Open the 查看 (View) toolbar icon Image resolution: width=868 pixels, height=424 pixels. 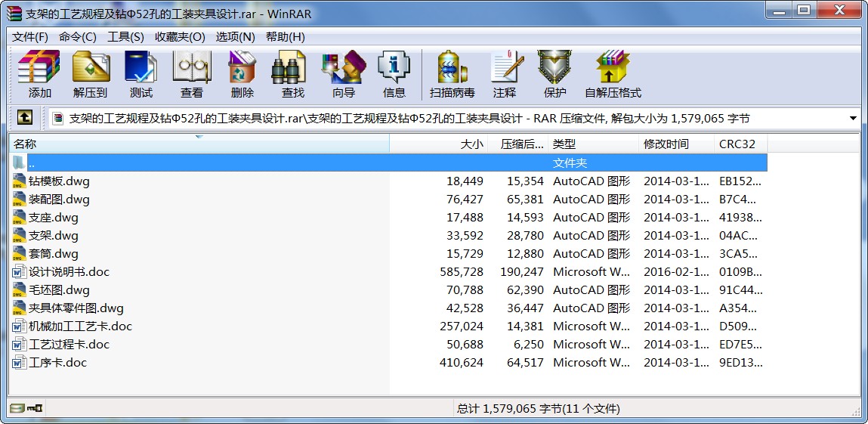(192, 74)
